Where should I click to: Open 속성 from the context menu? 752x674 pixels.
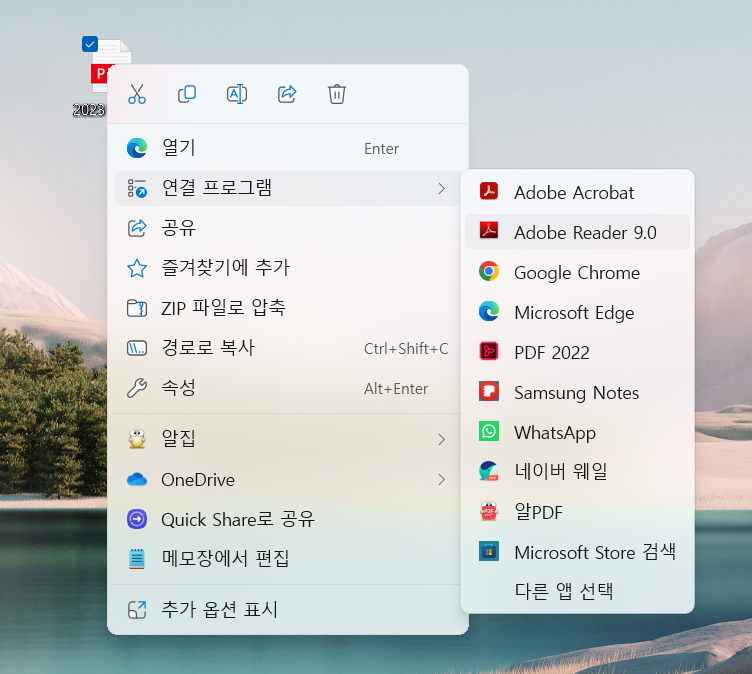point(287,388)
